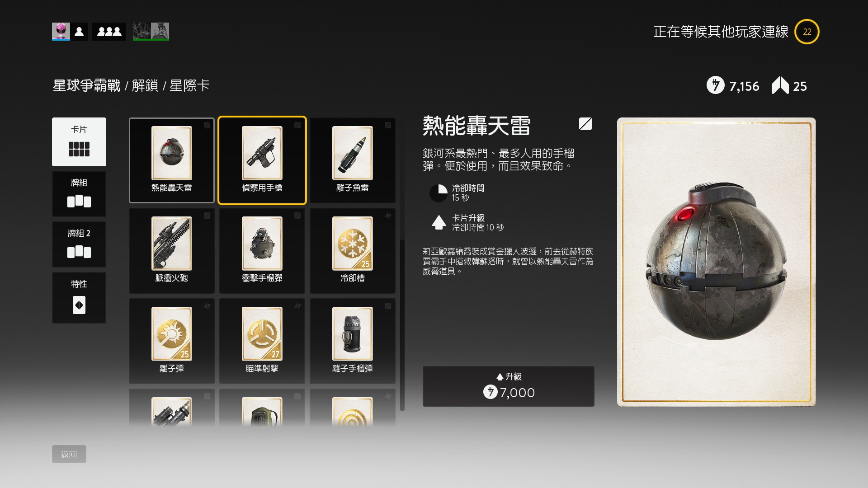Switch to the 牌組 2 tab
This screenshot has width=868, height=488.
(79, 244)
